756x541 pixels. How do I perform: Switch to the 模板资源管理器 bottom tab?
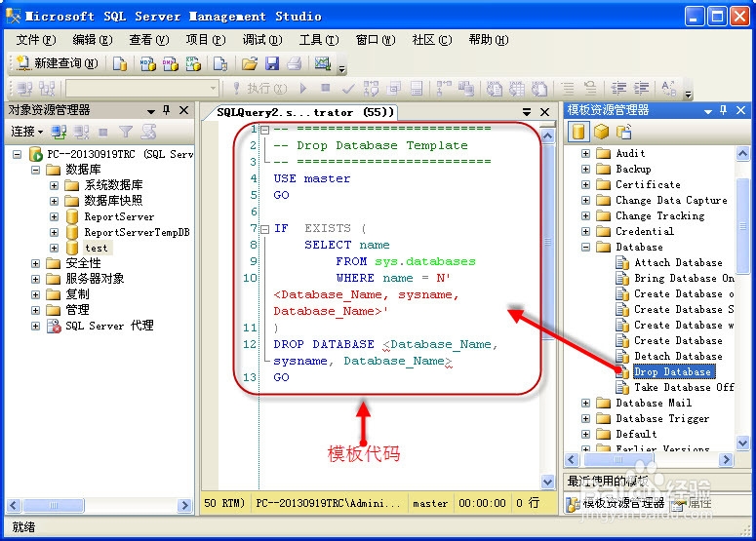coord(617,503)
